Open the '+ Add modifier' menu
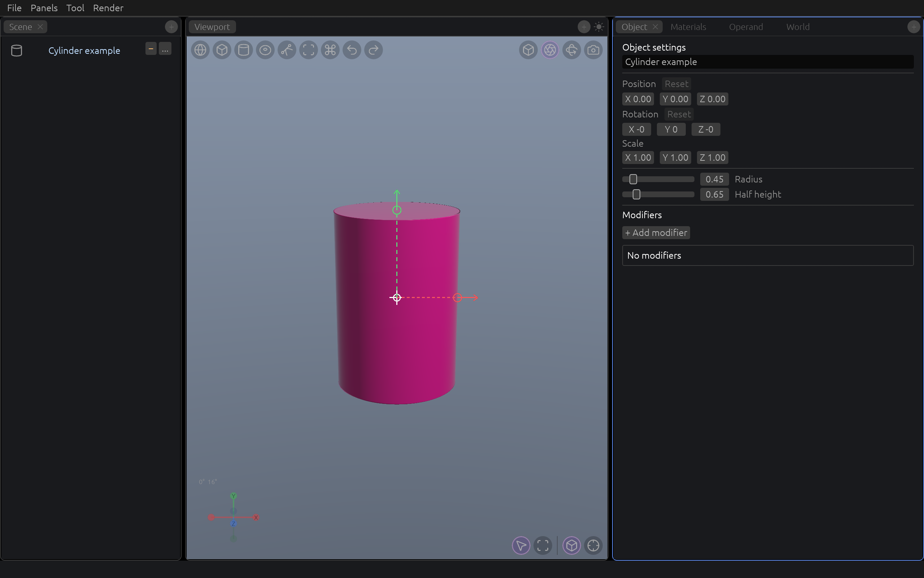This screenshot has height=578, width=924. [x=656, y=233]
